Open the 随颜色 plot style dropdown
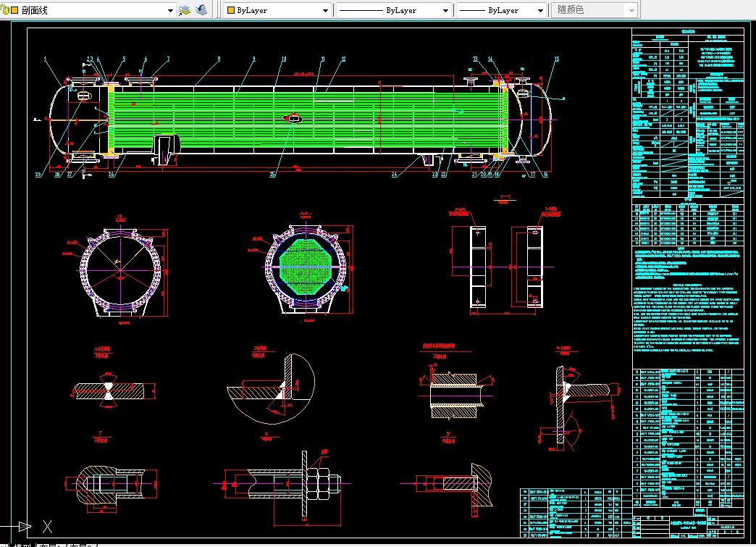756x547 pixels. pos(631,10)
